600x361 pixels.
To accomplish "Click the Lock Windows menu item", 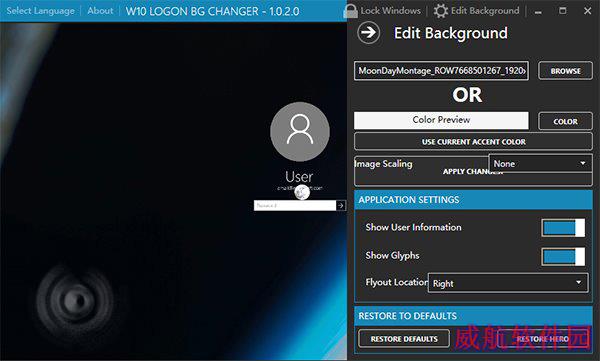I will tap(390, 11).
